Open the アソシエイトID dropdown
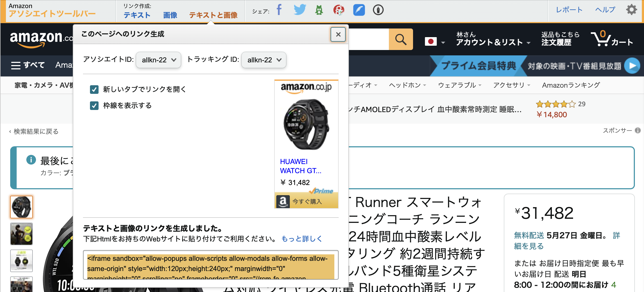Image resolution: width=644 pixels, height=292 pixels. click(158, 60)
